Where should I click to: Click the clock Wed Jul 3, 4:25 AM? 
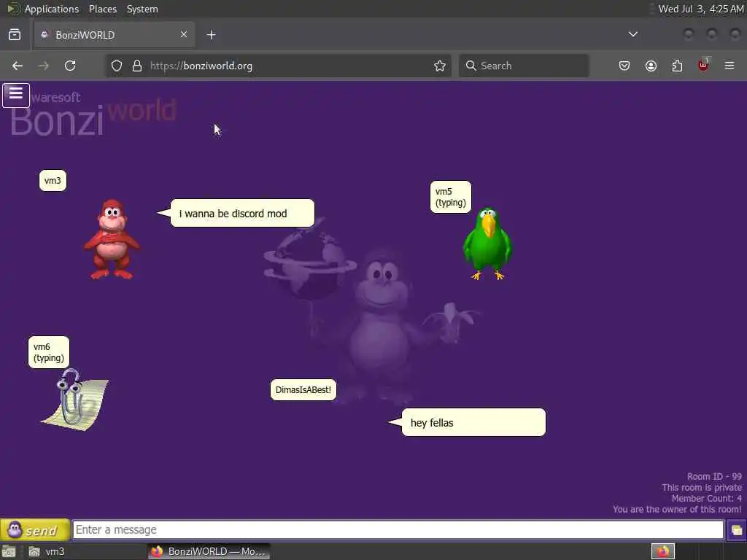click(701, 9)
